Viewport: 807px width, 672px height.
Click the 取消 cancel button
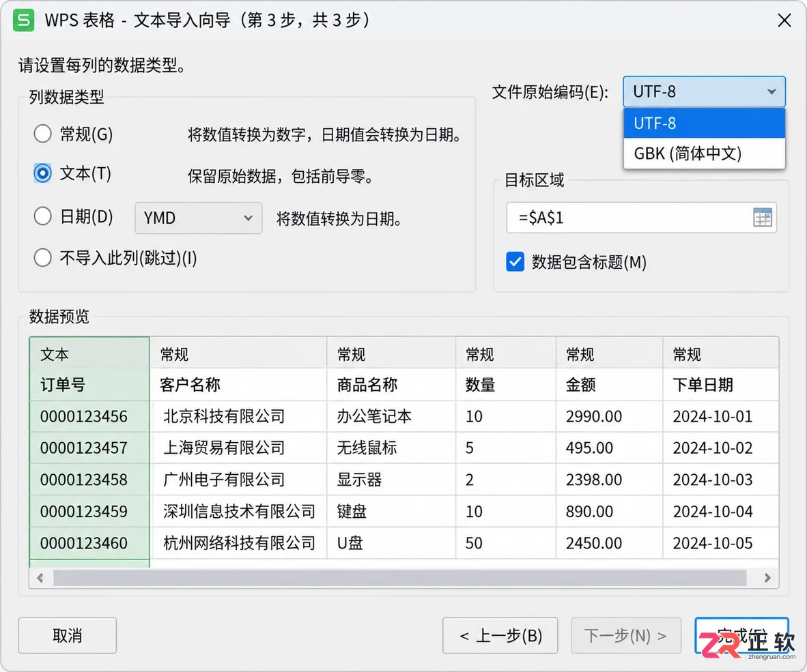[68, 635]
